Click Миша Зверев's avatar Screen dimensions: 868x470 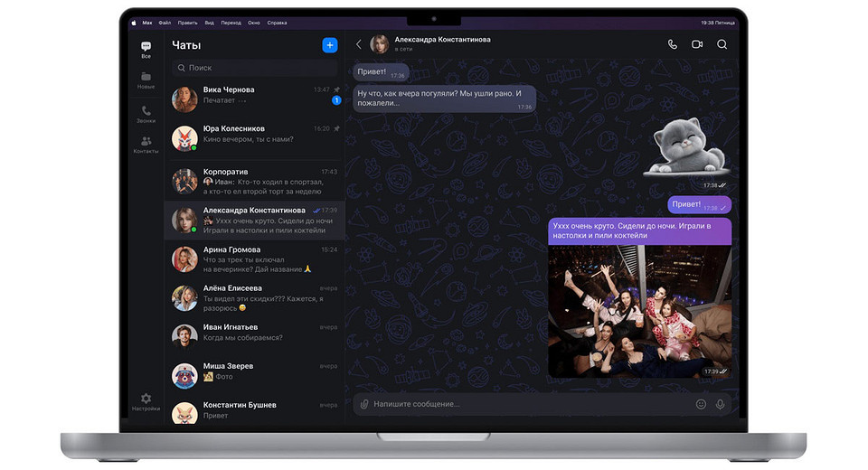pyautogui.click(x=184, y=376)
